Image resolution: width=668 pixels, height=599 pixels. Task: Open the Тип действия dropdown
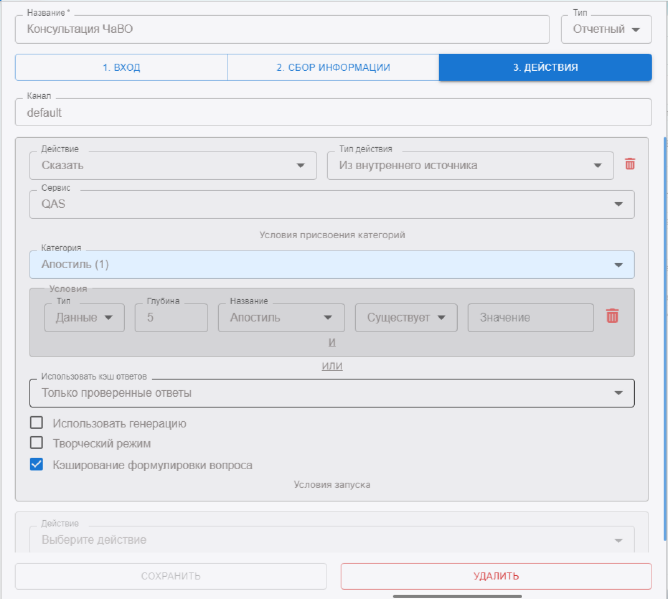[x=470, y=165]
